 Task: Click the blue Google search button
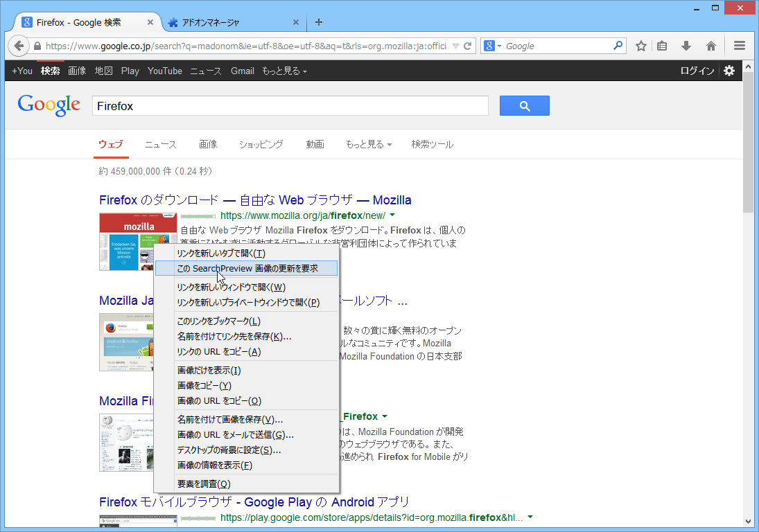click(x=524, y=105)
